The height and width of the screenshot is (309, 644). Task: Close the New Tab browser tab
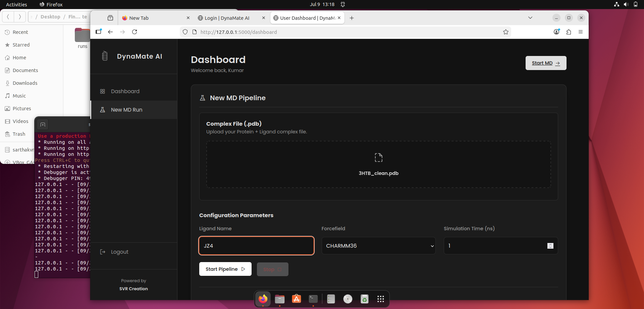pos(188,18)
